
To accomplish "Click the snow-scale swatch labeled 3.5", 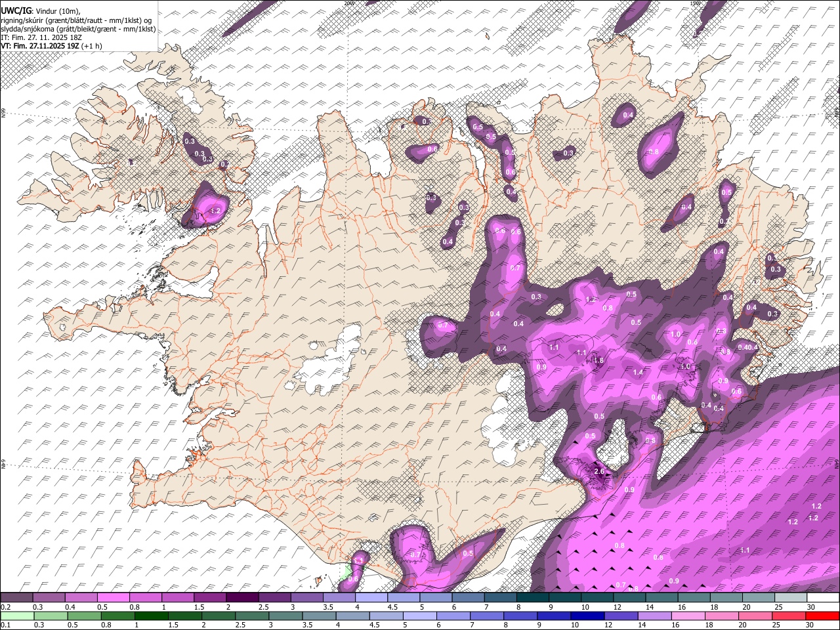I will (339, 597).
